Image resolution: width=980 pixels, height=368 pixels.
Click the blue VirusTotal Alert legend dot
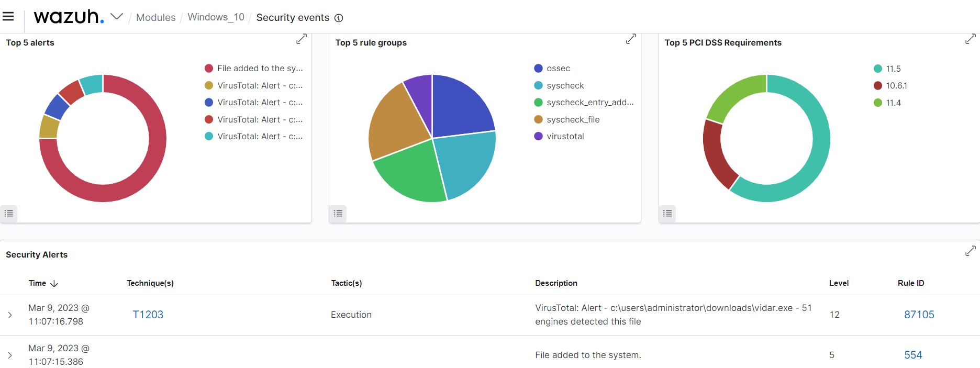point(209,102)
